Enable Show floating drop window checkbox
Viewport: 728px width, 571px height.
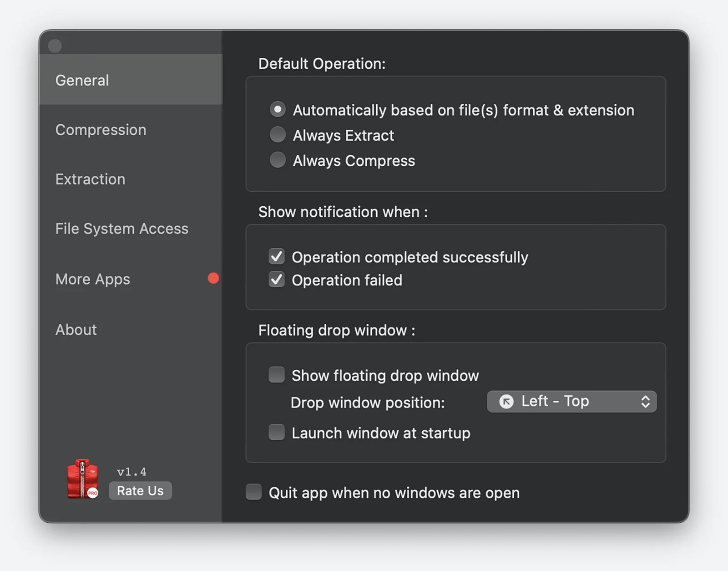click(x=277, y=375)
